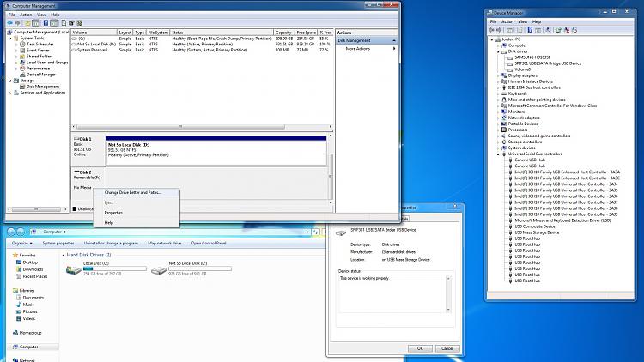Collapse System Tools node in Computer Management

(10, 38)
